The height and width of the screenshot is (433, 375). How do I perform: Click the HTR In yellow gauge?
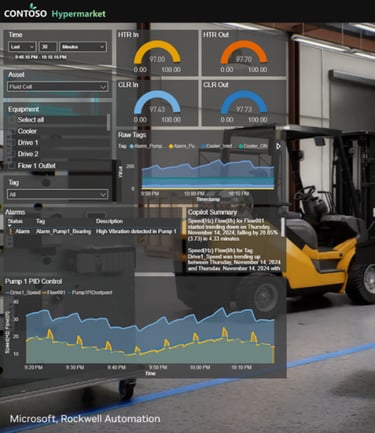[x=157, y=53]
